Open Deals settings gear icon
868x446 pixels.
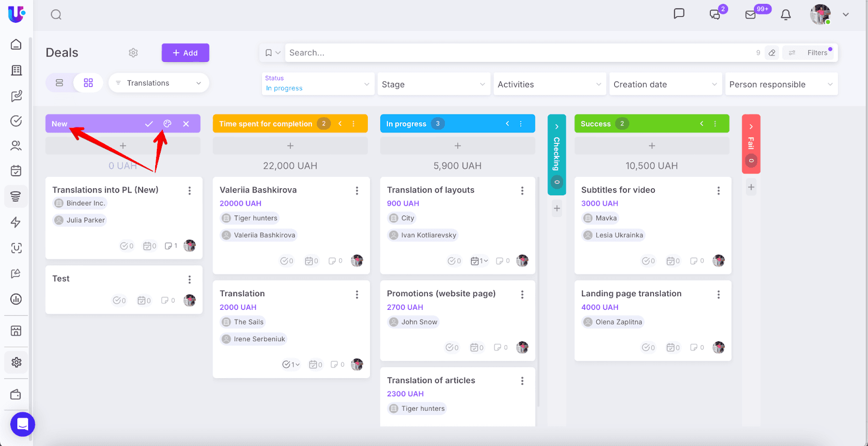click(x=133, y=53)
